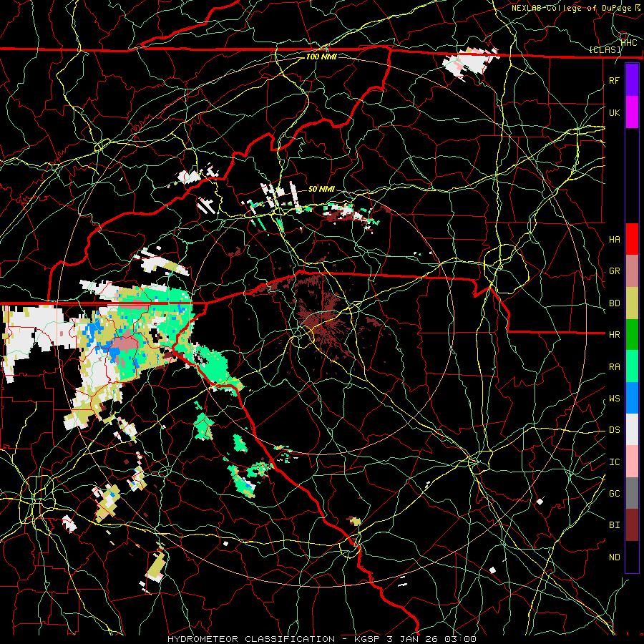Select the "BD" legend label text

(615, 303)
